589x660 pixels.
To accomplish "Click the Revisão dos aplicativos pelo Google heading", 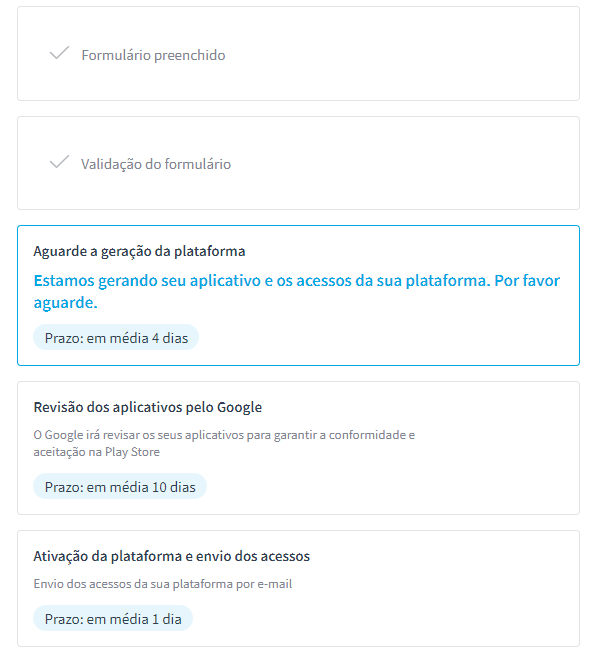I will pos(147,407).
